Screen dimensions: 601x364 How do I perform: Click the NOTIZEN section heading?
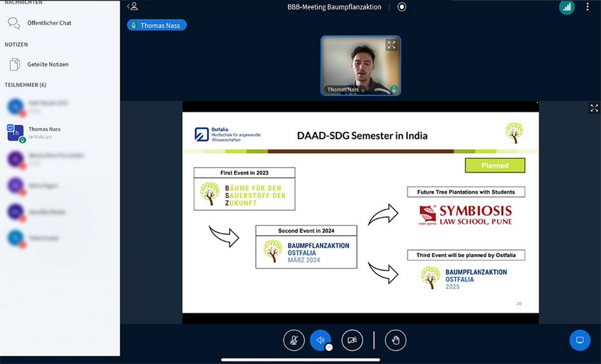tap(16, 44)
